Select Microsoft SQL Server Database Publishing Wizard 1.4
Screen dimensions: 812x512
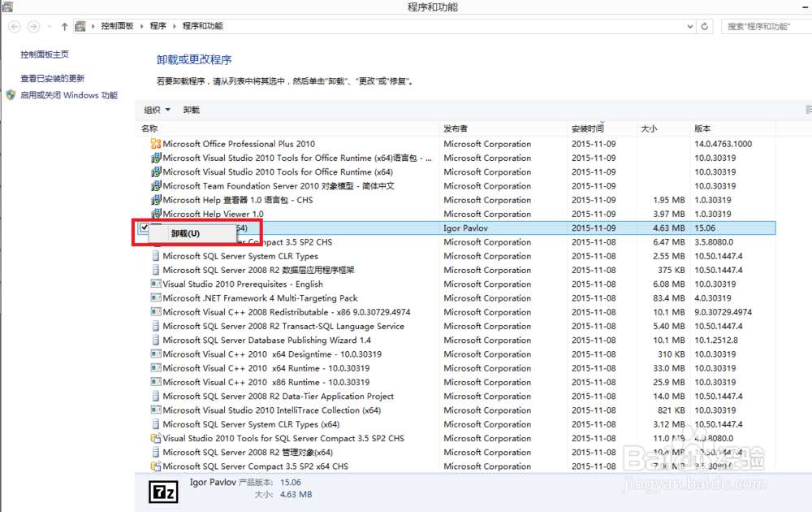pyautogui.click(x=266, y=340)
